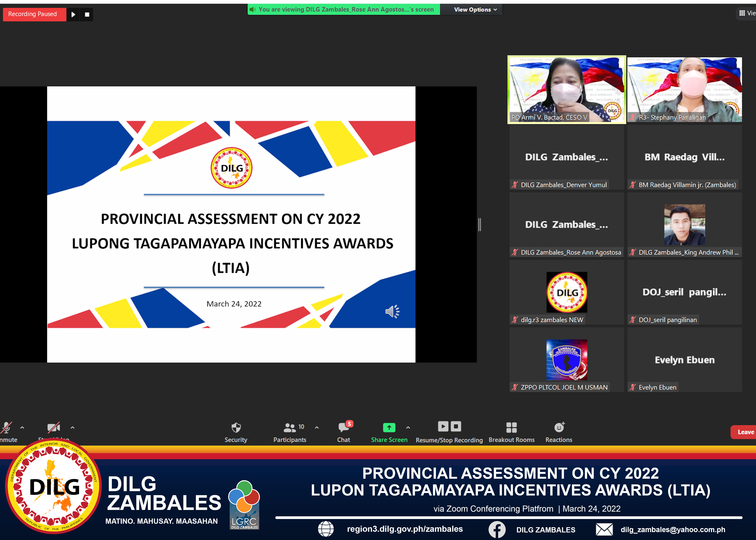The image size is (756, 540).
Task: Click the Stop Recording square icon in toolbar
Action: pyautogui.click(x=456, y=426)
